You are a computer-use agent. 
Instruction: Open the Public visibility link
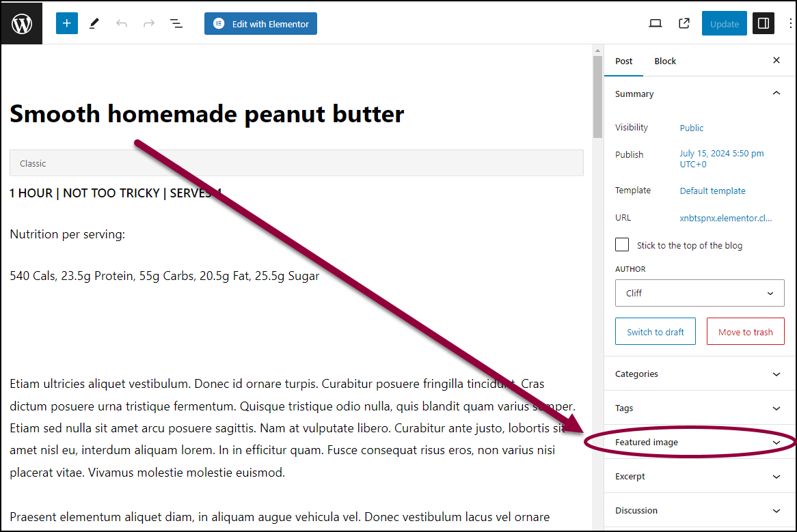[x=691, y=128]
